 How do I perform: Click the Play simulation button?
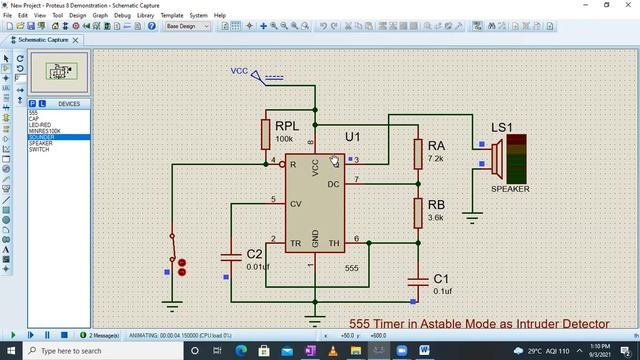pos(13,335)
